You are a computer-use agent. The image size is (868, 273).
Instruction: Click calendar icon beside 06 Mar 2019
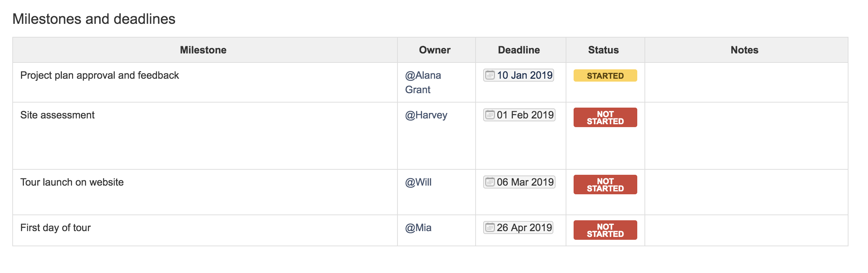click(x=490, y=182)
